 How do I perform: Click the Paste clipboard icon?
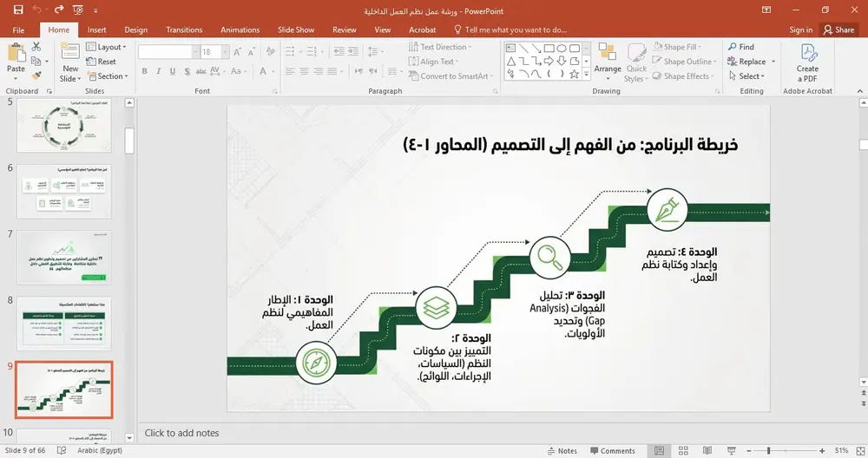16,54
